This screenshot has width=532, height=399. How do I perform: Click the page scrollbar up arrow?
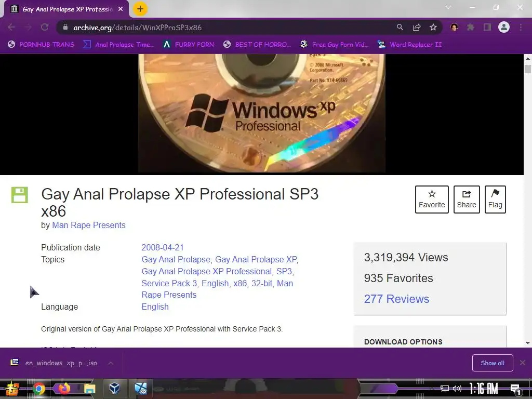[528, 58]
